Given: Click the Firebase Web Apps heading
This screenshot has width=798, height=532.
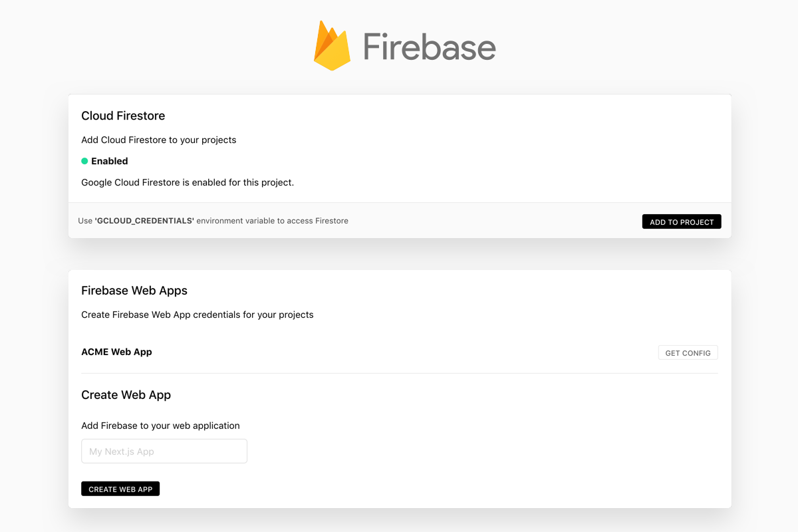Looking at the screenshot, I should coord(134,291).
